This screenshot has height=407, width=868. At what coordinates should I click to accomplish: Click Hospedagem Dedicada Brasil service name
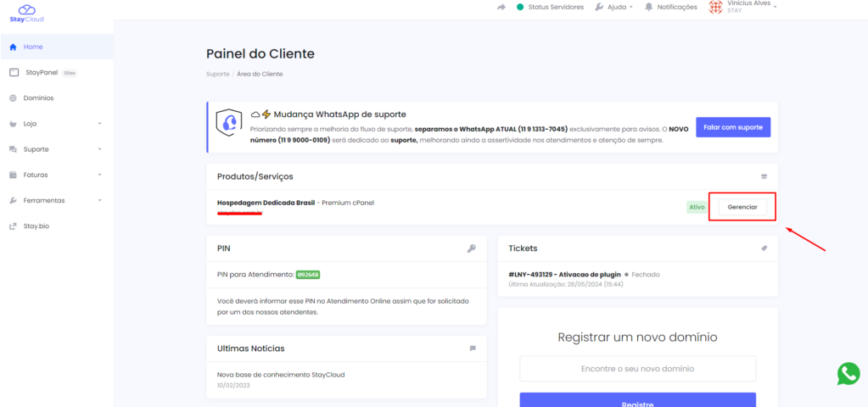point(266,203)
